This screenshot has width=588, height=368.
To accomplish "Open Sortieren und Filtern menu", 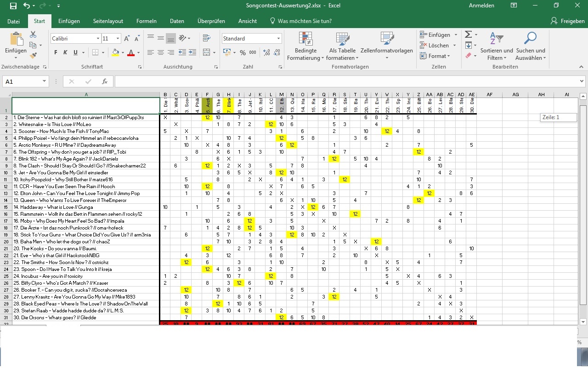I will (497, 46).
